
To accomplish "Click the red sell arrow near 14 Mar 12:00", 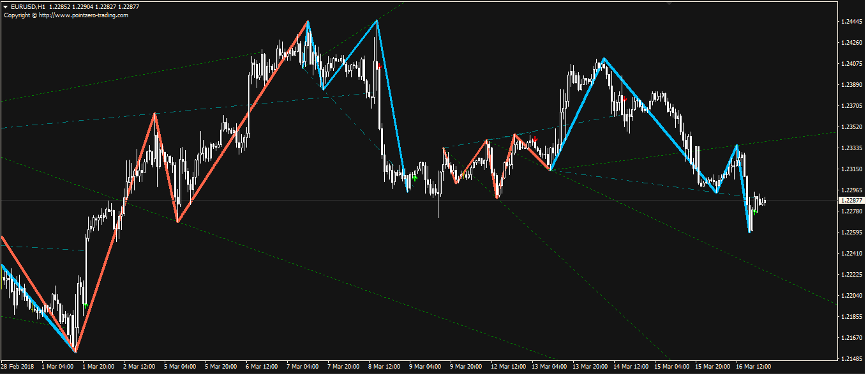I will coord(623,98).
